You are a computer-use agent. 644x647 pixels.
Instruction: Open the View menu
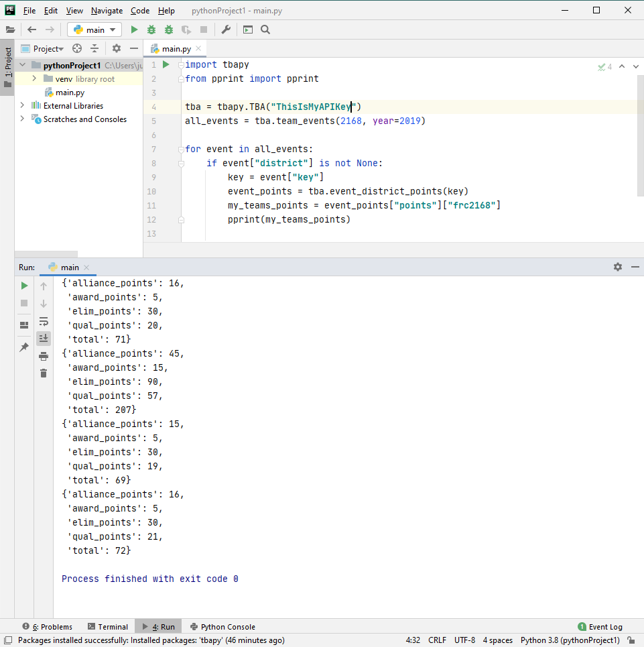(x=74, y=11)
